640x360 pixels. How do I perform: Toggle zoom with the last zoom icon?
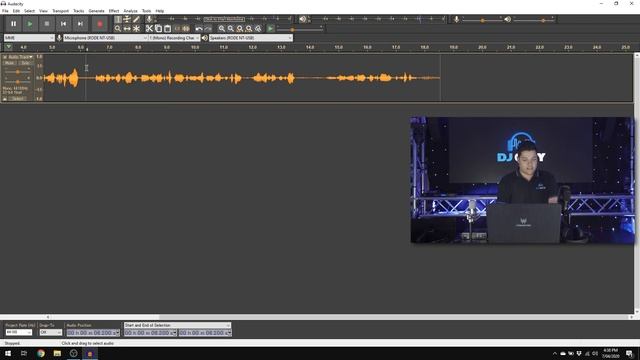pos(258,29)
